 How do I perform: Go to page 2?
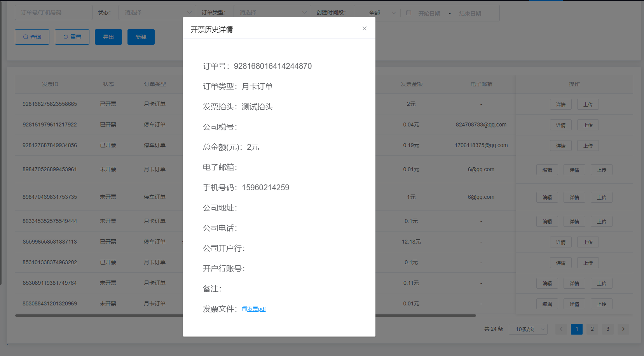[592, 329]
